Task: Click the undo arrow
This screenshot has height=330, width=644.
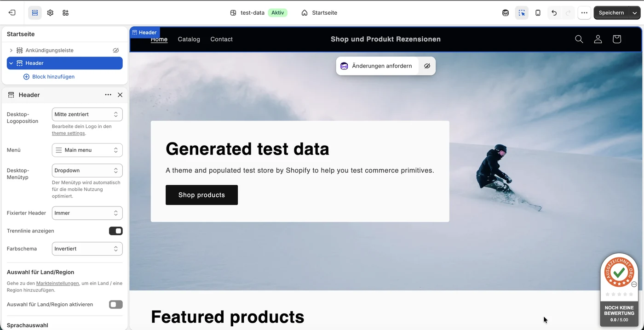Action: (554, 13)
